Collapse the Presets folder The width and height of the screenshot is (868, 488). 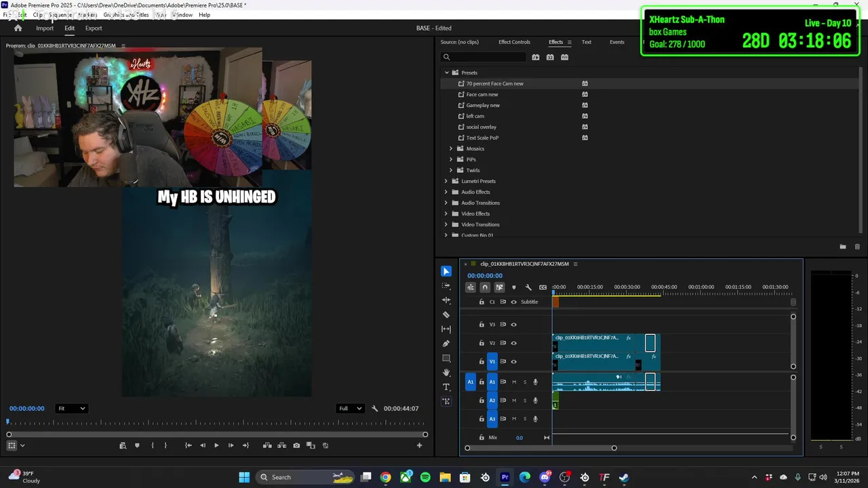click(x=447, y=73)
